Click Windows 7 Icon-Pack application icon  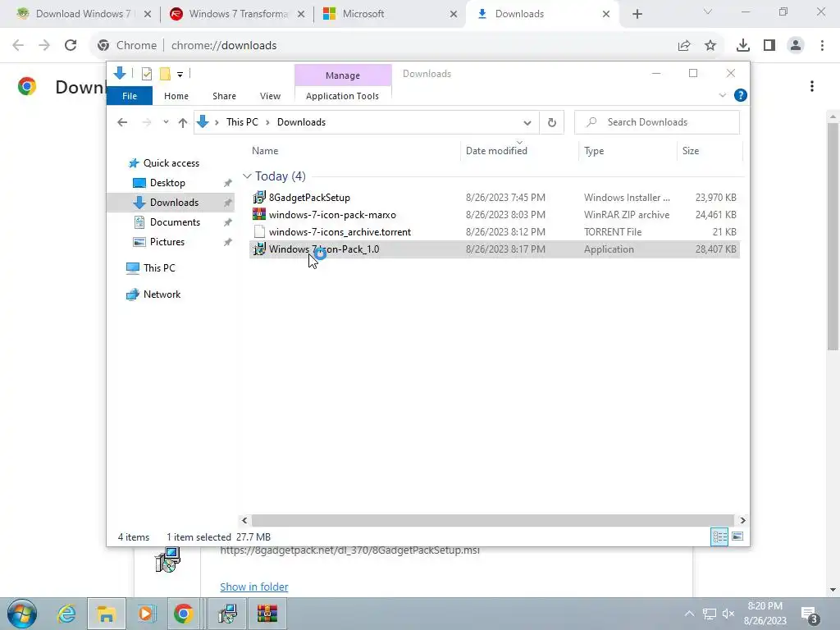(x=259, y=249)
